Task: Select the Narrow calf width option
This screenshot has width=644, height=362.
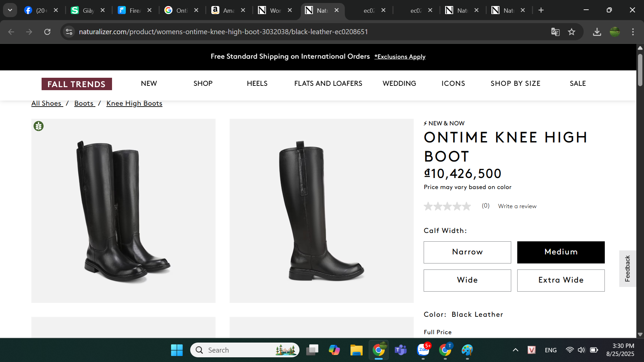Action: point(467,252)
